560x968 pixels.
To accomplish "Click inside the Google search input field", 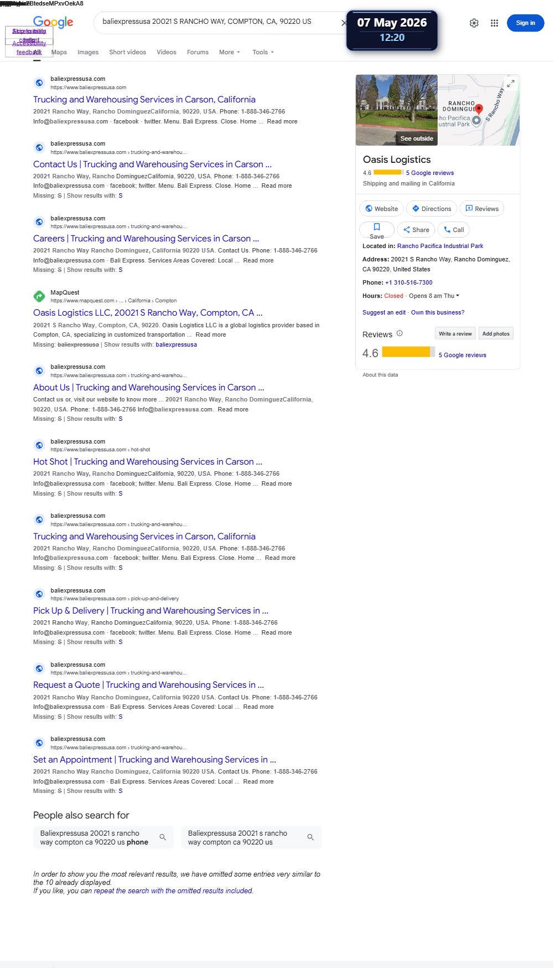I will tap(216, 22).
